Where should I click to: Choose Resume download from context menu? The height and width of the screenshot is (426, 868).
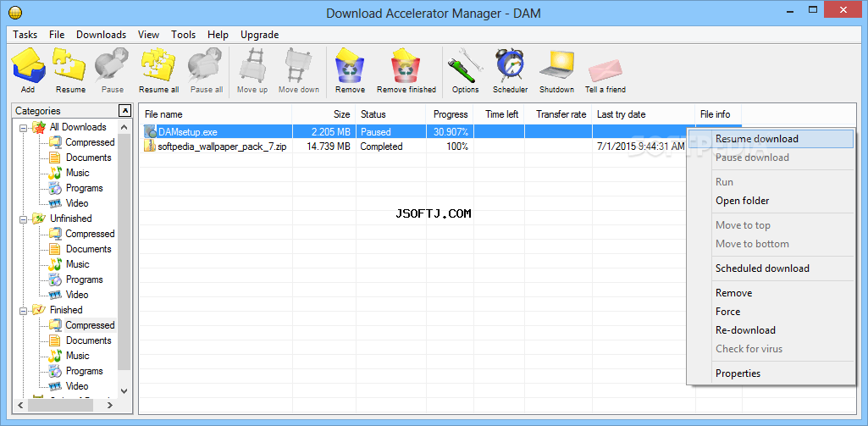tap(770, 139)
